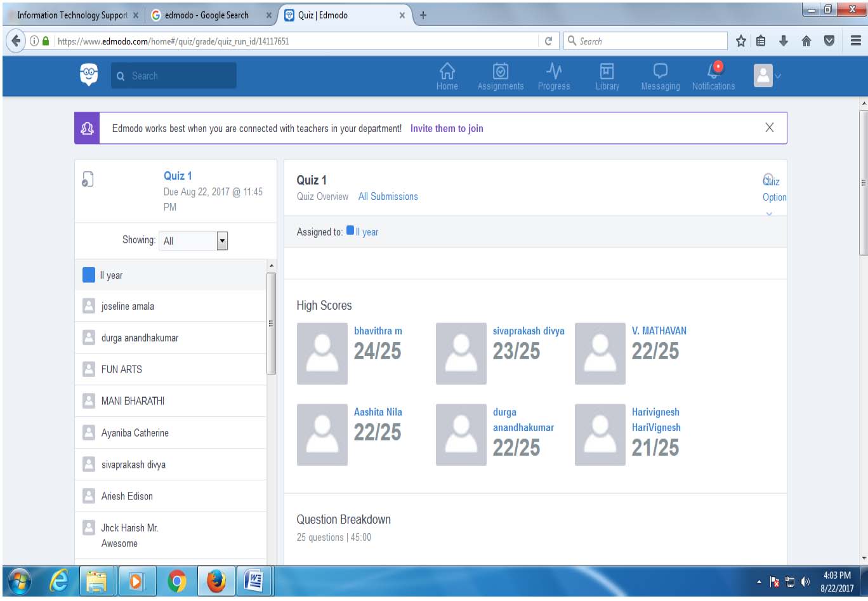This screenshot has height=601, width=868.
Task: Switch to edmodo Google Search tab
Action: (211, 15)
